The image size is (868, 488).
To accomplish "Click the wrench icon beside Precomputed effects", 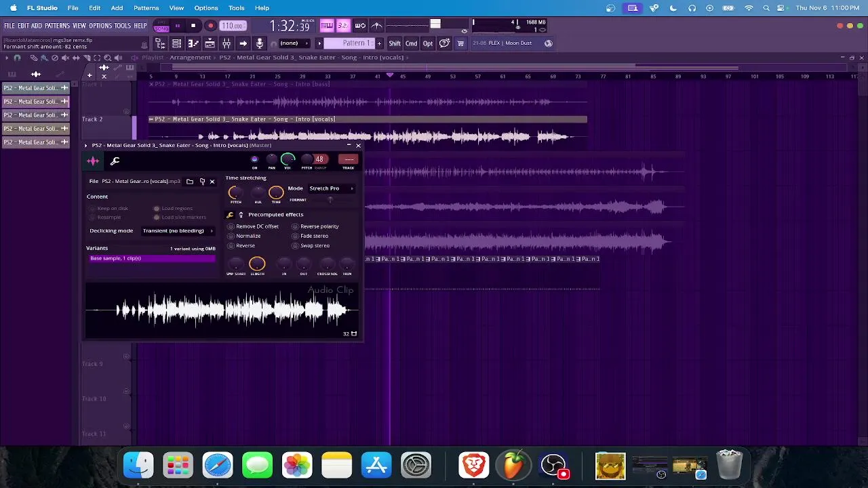I will tap(230, 215).
